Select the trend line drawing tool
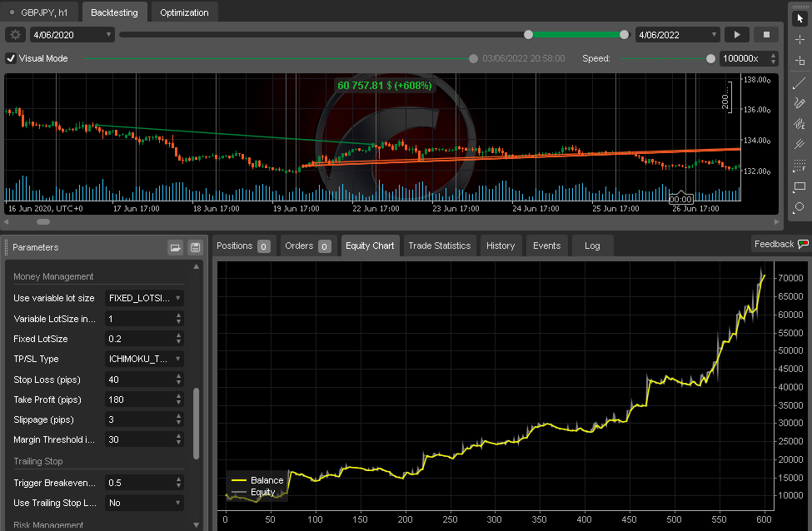This screenshot has width=812, height=531. coord(800,82)
